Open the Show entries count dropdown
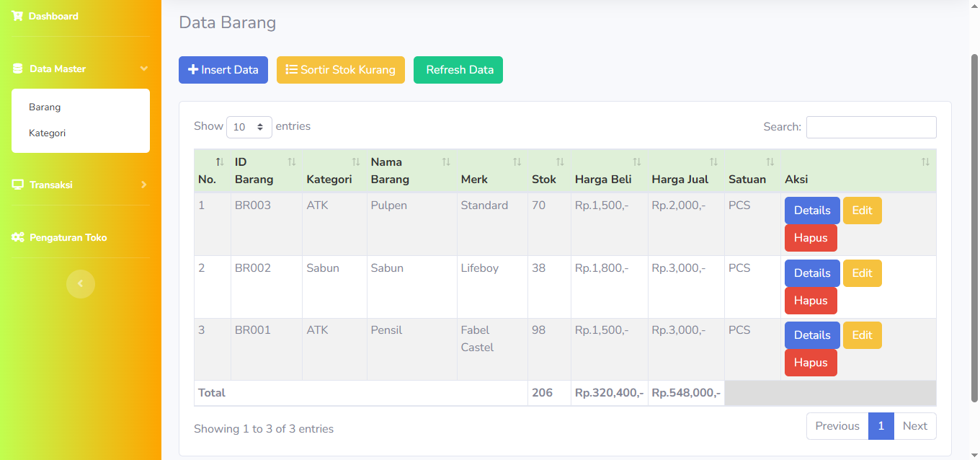The width and height of the screenshot is (980, 460). click(x=249, y=127)
